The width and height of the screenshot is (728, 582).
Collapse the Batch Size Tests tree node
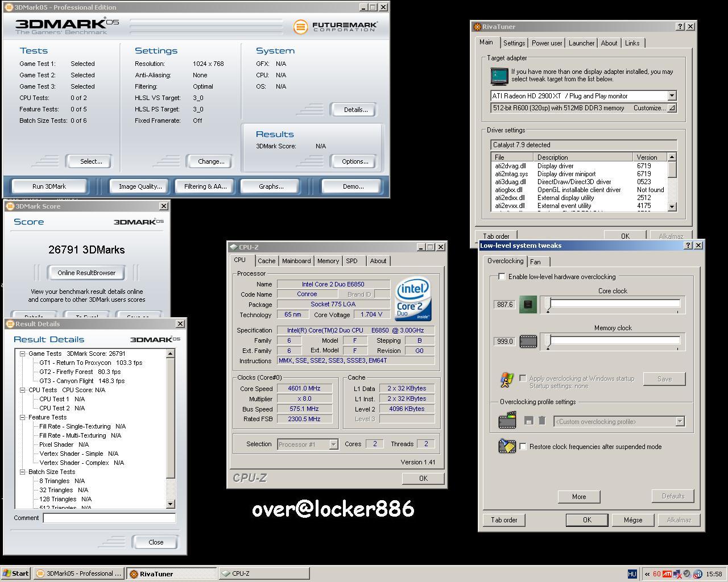(23, 472)
